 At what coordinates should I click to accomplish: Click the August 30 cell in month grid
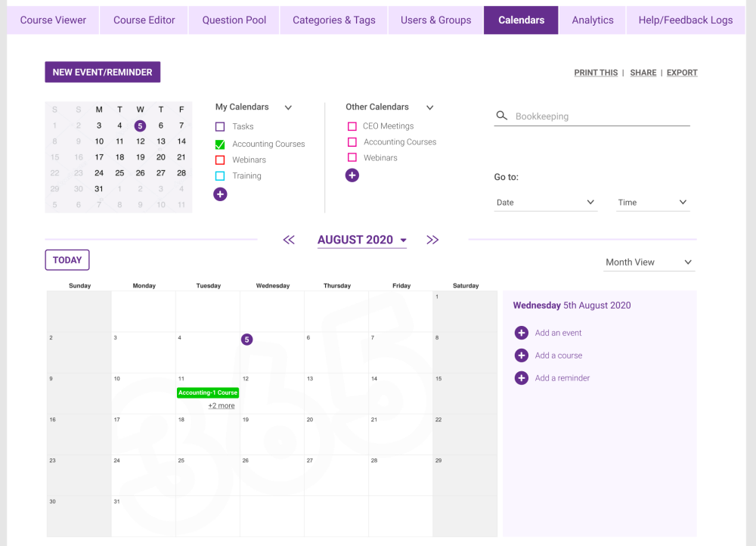click(79, 517)
